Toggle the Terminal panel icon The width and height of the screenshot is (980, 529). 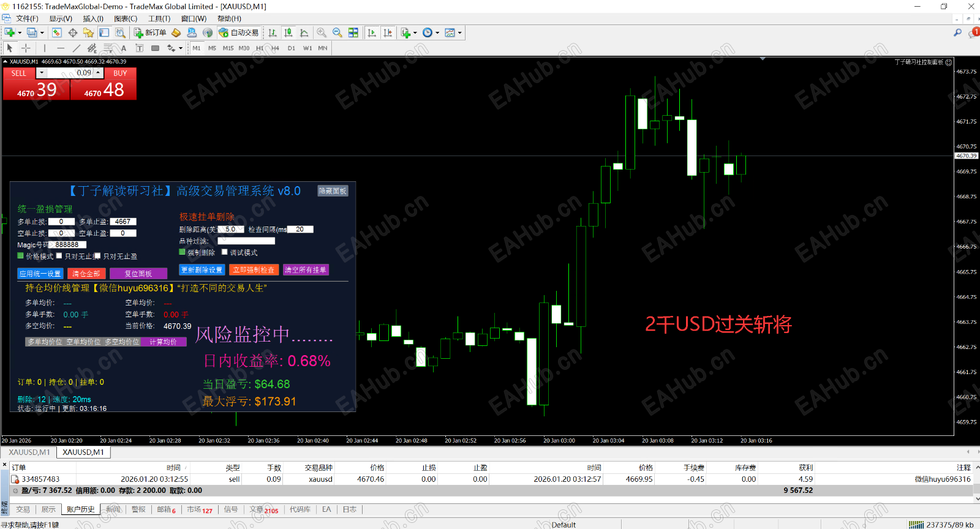(104, 32)
